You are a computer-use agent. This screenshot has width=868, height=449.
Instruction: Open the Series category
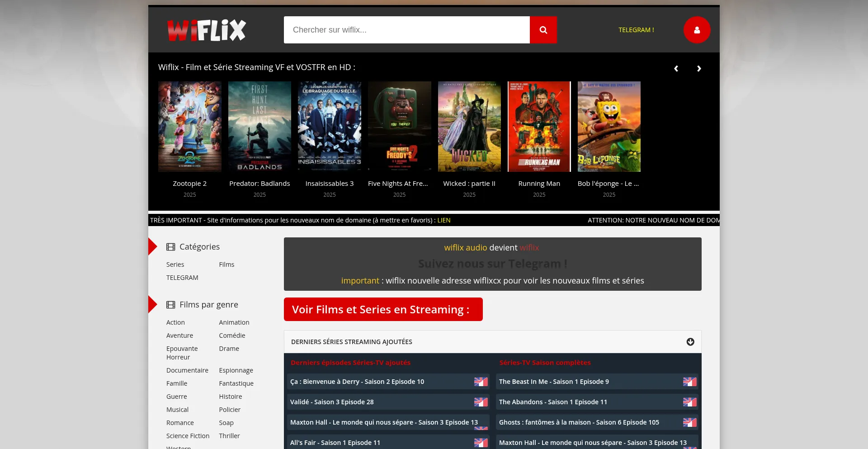pos(175,265)
